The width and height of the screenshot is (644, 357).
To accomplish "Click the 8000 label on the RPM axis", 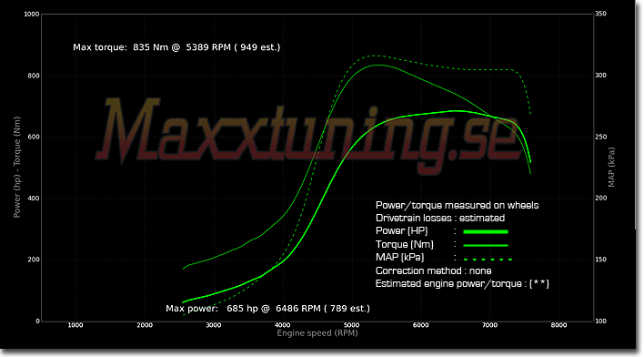I will coord(558,325).
